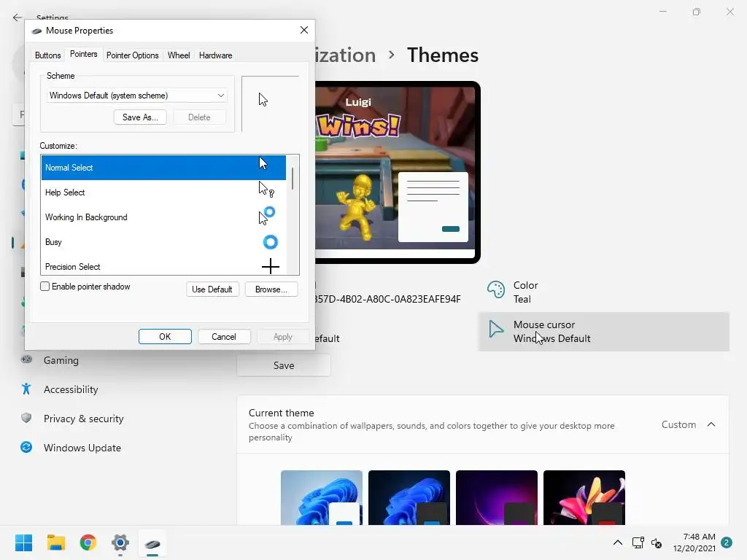Open Settings gear on taskbar
The height and width of the screenshot is (560, 747).
(120, 542)
